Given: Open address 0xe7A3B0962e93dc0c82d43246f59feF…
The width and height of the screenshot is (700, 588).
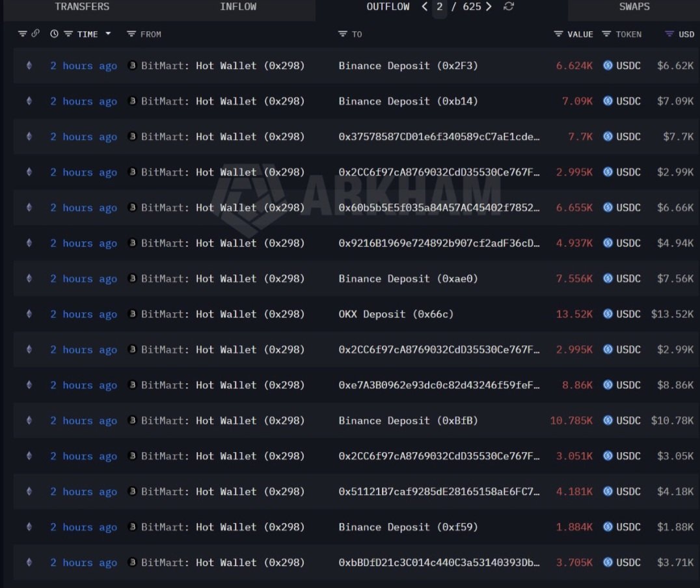Looking at the screenshot, I should tap(439, 385).
